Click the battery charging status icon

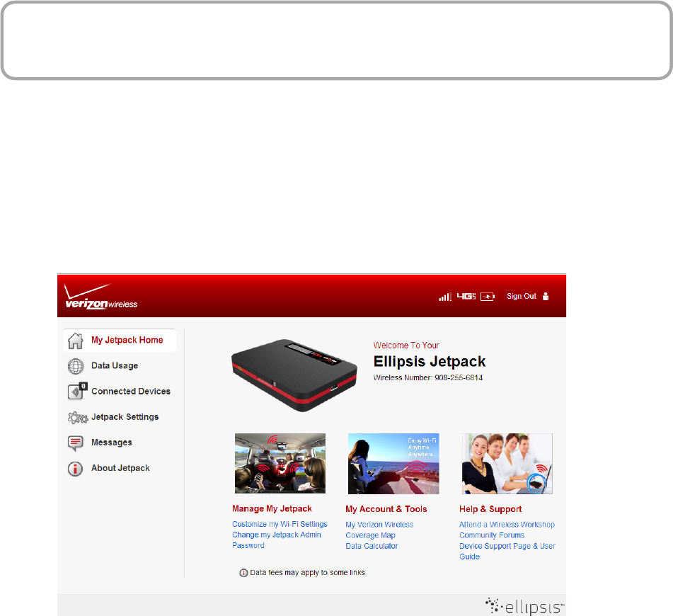[487, 297]
